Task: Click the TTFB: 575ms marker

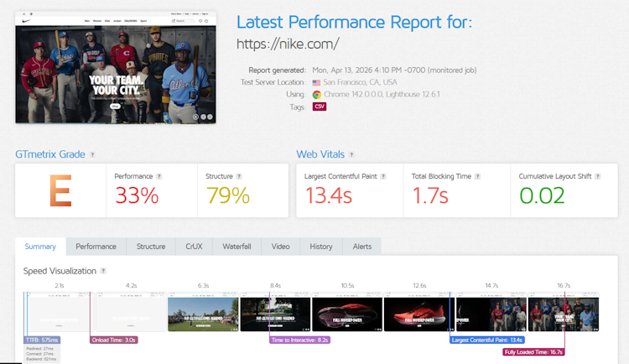Action: (42, 340)
